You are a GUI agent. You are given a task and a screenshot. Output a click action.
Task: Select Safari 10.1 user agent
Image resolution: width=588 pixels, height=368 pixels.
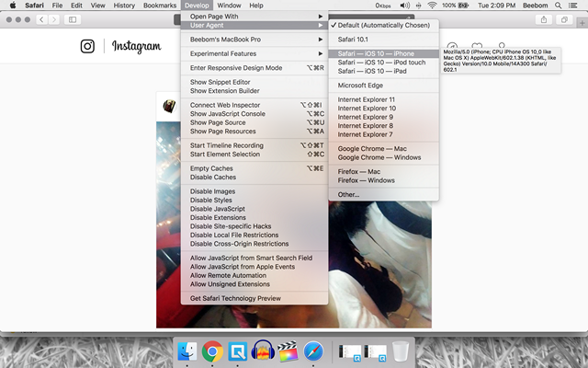(x=384, y=40)
